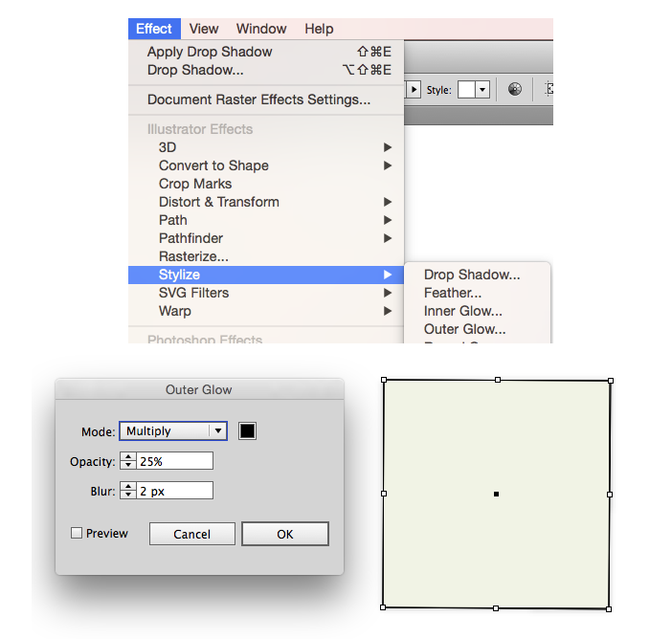Open the Window menu
672x639 pixels.
[261, 29]
